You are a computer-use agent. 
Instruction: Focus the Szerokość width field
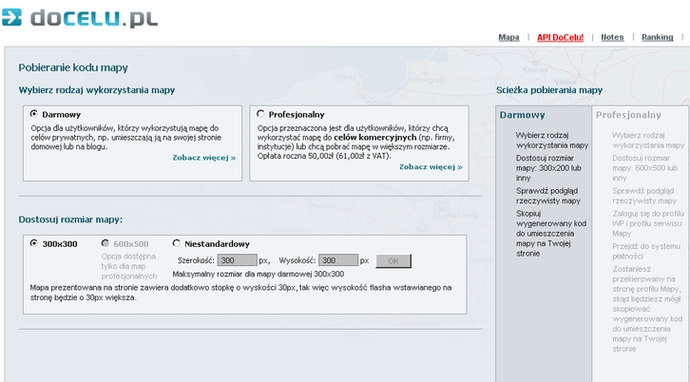click(x=237, y=260)
